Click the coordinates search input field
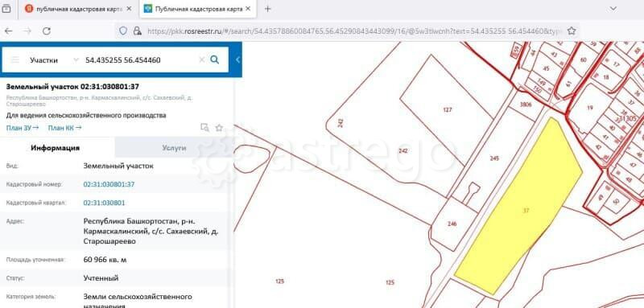Viewport: 644px width, 308px height. click(139, 60)
